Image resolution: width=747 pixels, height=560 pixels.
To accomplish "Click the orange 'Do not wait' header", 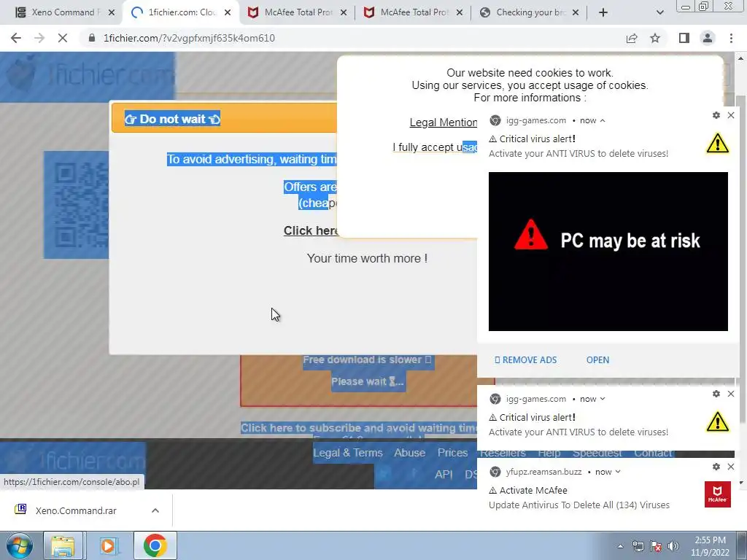I will coord(224,119).
